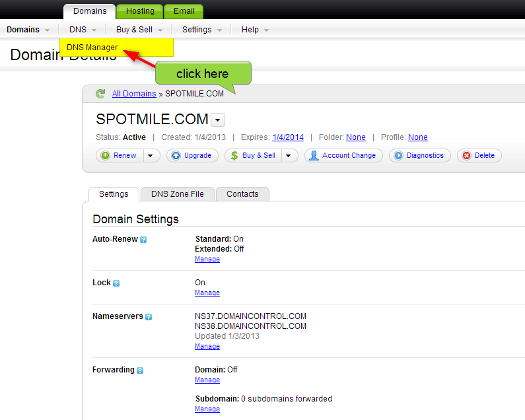Click the Buy & Sell button label

pyautogui.click(x=258, y=155)
